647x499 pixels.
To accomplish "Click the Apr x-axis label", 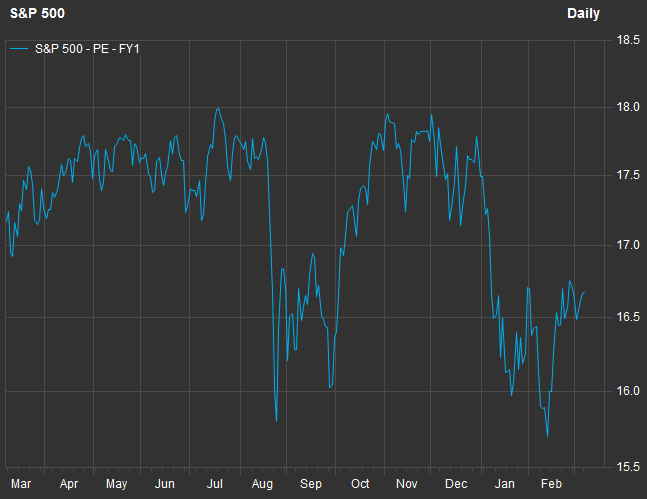I will click(x=69, y=484).
